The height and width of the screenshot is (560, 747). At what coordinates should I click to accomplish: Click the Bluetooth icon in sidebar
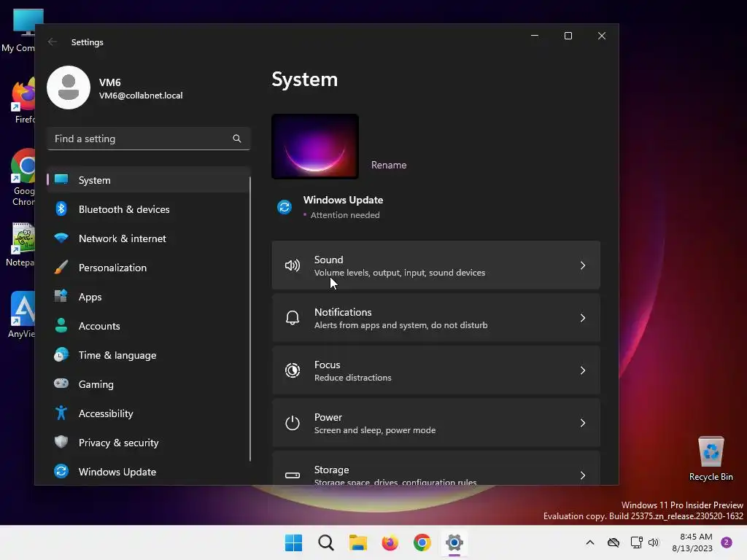61,209
